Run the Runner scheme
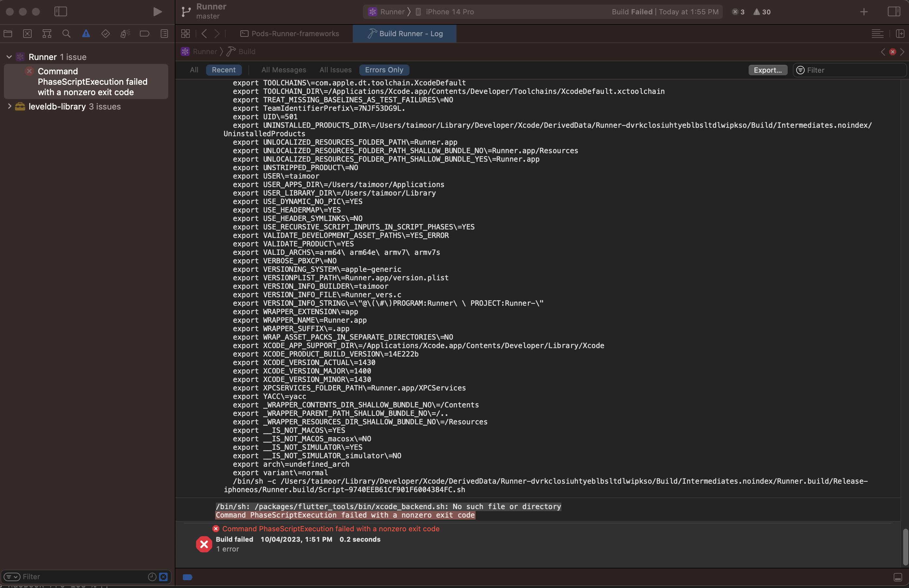The image size is (909, 588). click(x=157, y=12)
